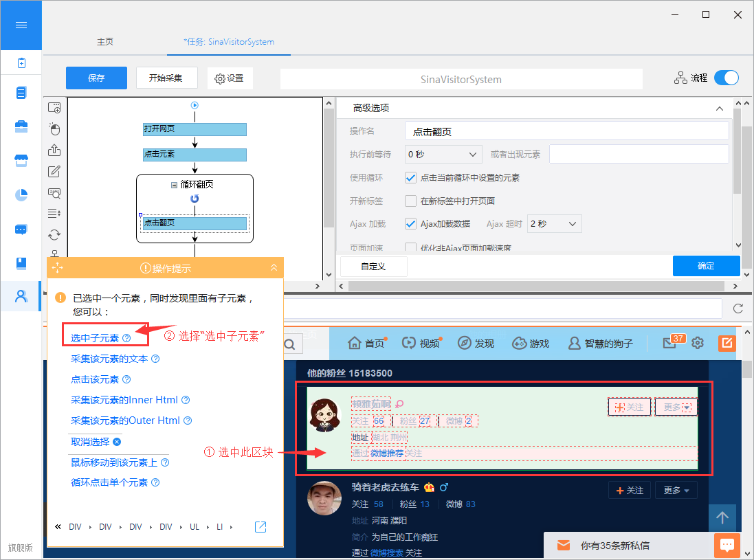Switch to the 主页 tab
The image size is (754, 560).
105,42
